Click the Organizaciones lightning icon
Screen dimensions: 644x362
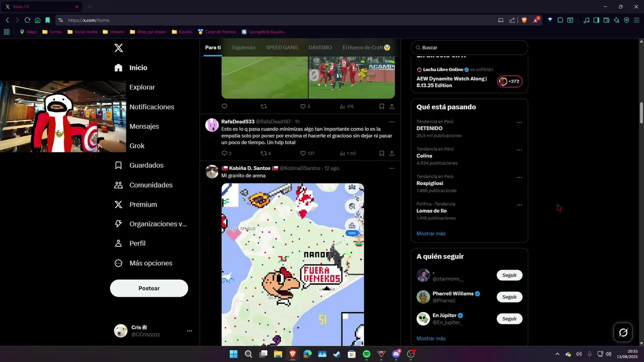tap(119, 224)
